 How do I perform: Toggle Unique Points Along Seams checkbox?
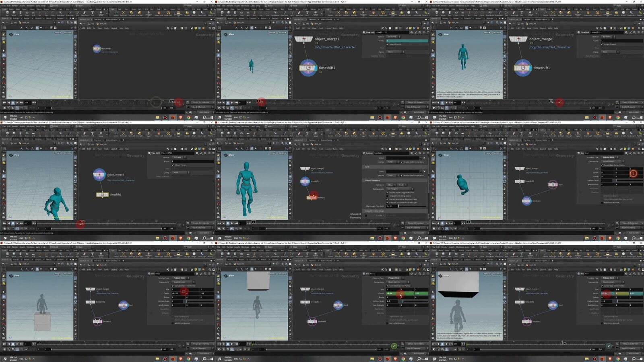(x=388, y=196)
